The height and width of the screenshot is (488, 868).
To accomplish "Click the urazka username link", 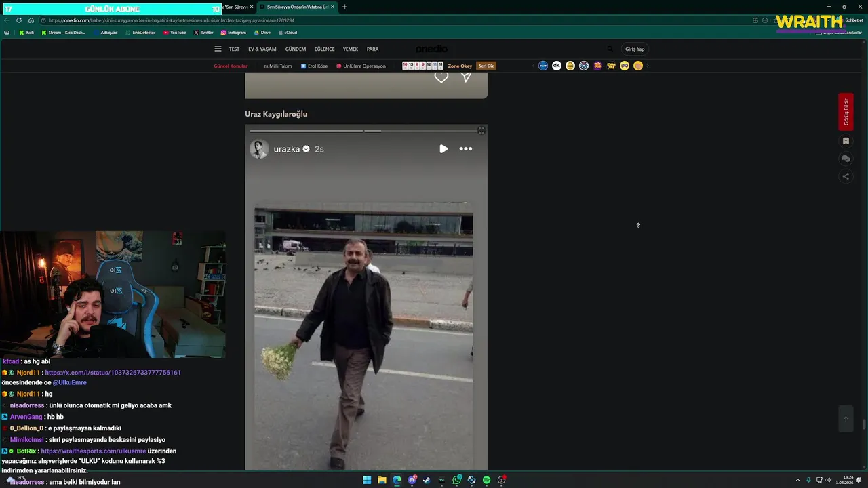I will (x=287, y=149).
